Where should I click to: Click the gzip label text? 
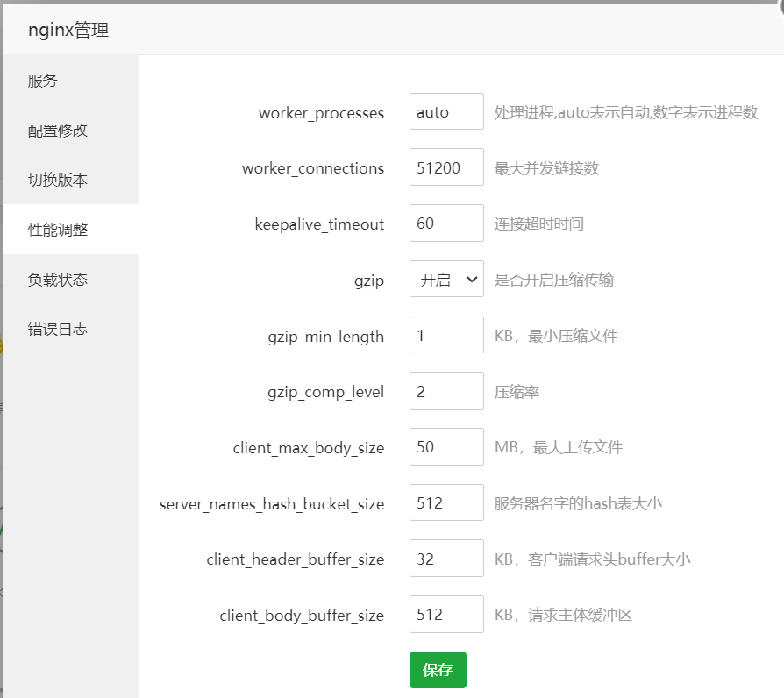tap(369, 281)
